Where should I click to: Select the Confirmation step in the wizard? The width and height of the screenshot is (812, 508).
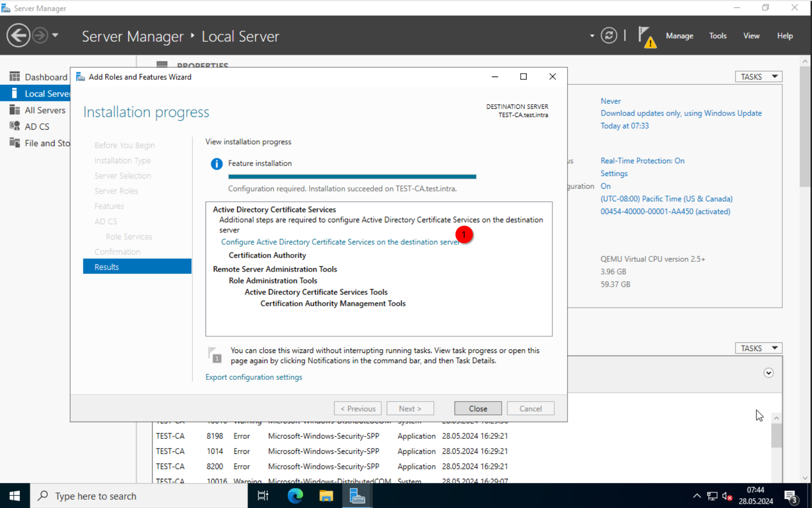pyautogui.click(x=117, y=252)
